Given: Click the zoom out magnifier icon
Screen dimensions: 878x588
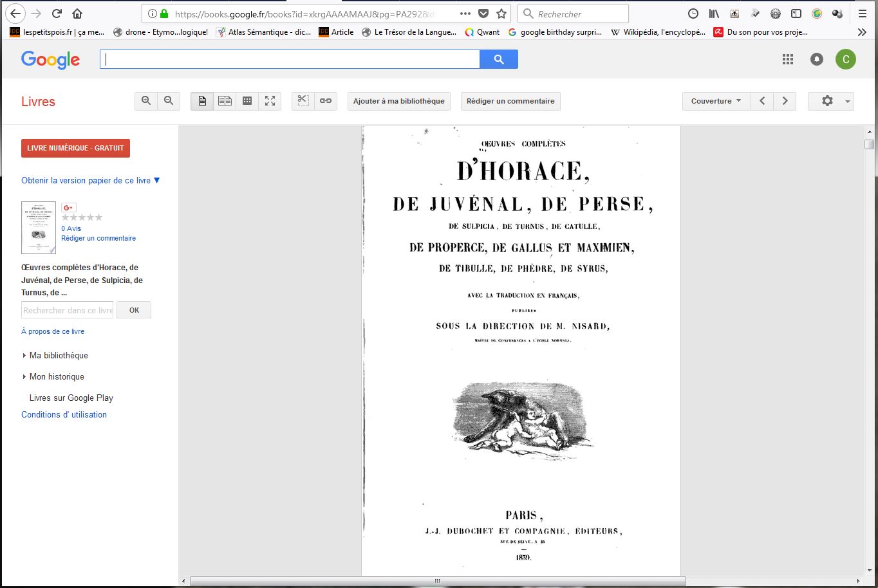Looking at the screenshot, I should pos(169,101).
